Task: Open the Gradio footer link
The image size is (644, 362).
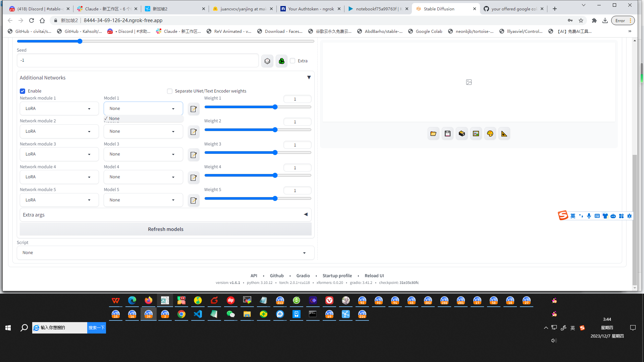Action: 303,276
